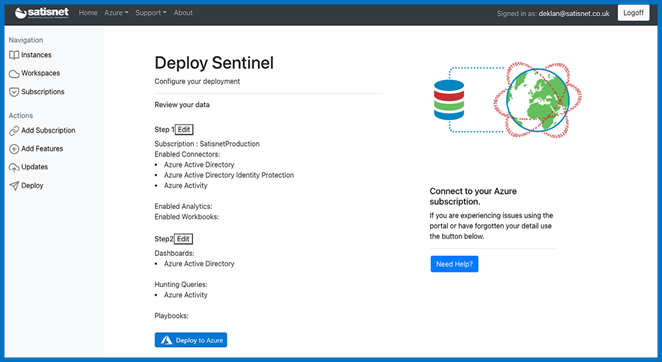The height and width of the screenshot is (362, 662).
Task: Click the Azure logo in the Deploy button
Action: pos(166,340)
